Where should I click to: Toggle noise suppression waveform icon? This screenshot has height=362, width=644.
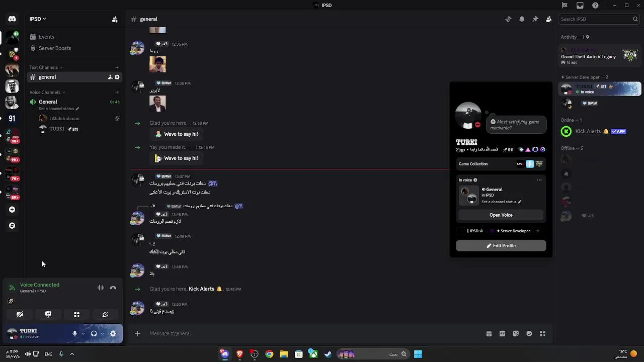[101, 288]
